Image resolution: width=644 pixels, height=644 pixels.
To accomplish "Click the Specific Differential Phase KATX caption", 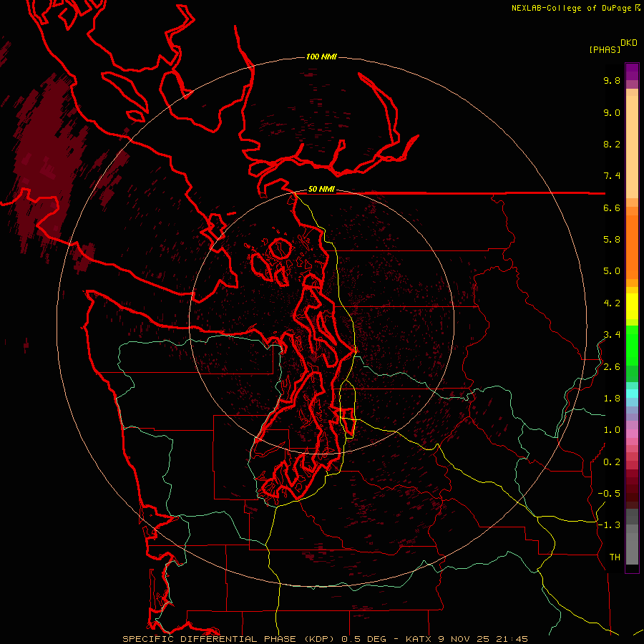I will [x=325, y=639].
